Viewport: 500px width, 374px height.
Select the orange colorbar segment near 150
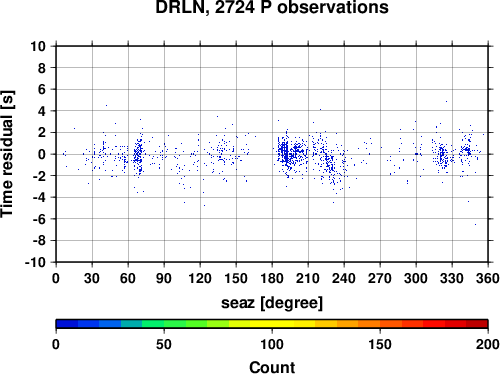[369, 324]
